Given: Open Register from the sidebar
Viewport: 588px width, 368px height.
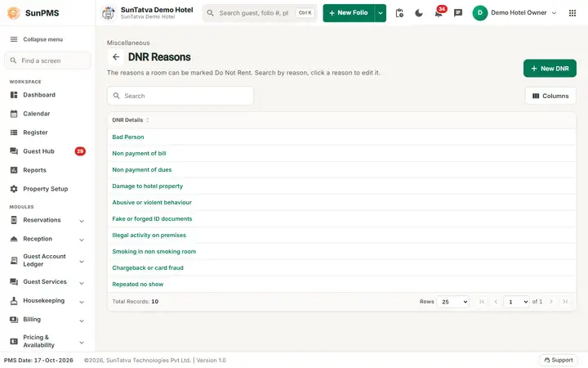Looking at the screenshot, I should pyautogui.click(x=35, y=132).
